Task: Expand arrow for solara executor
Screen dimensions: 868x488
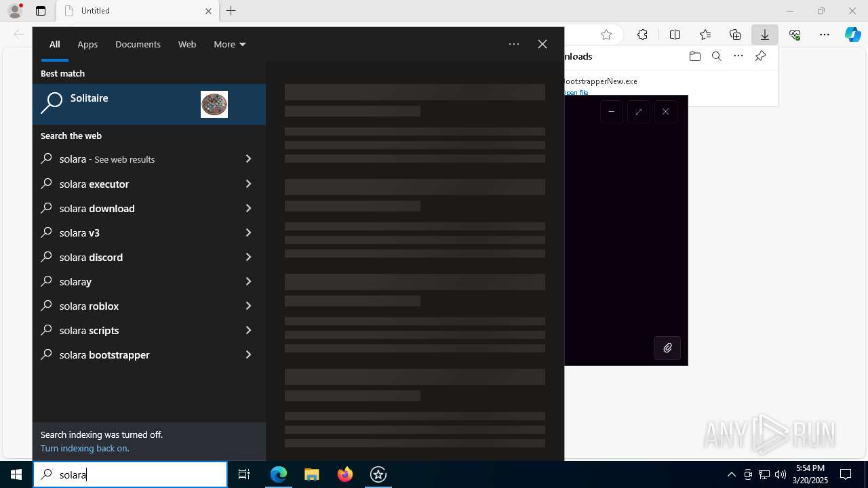Action: (x=248, y=184)
